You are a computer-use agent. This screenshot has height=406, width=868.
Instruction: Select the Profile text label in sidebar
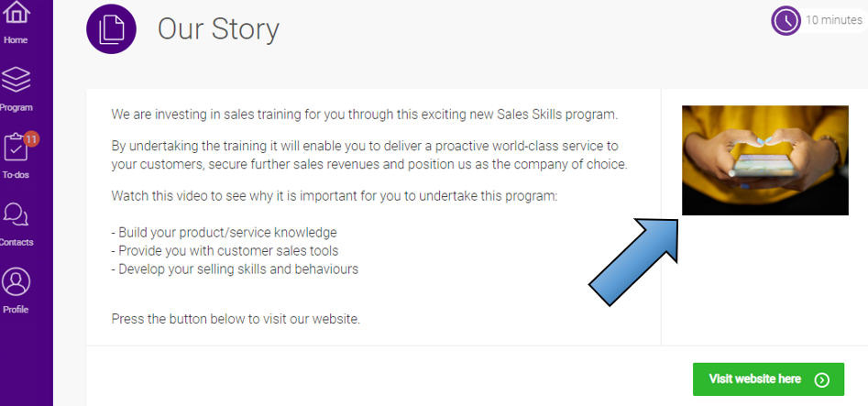tap(16, 309)
